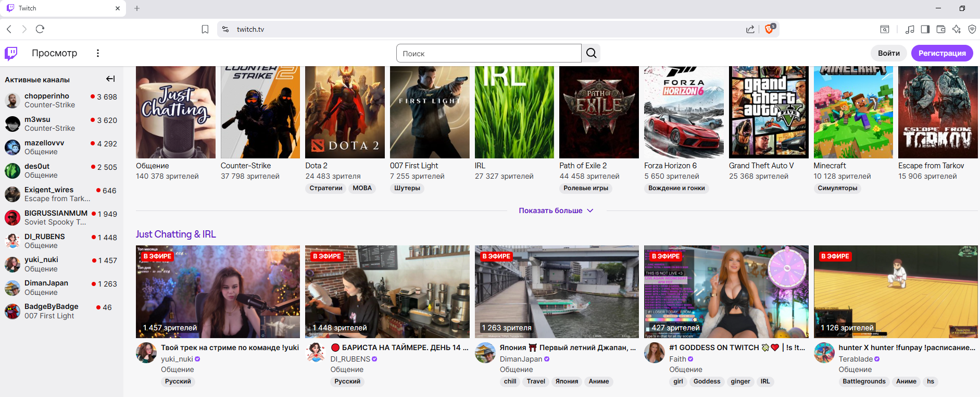
Task: Click yuki_nuki verified badge icon
Action: [x=197, y=359]
